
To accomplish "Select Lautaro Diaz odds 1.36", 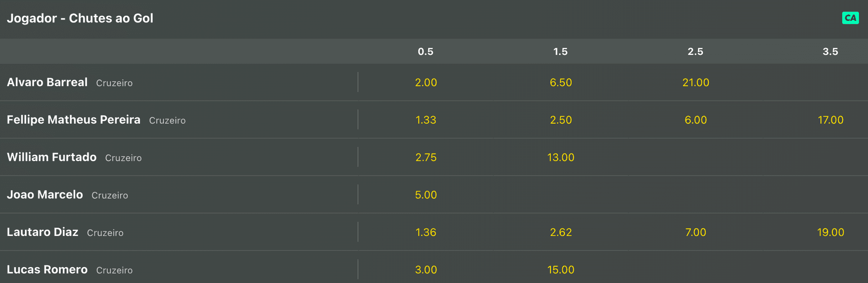I will (x=426, y=232).
